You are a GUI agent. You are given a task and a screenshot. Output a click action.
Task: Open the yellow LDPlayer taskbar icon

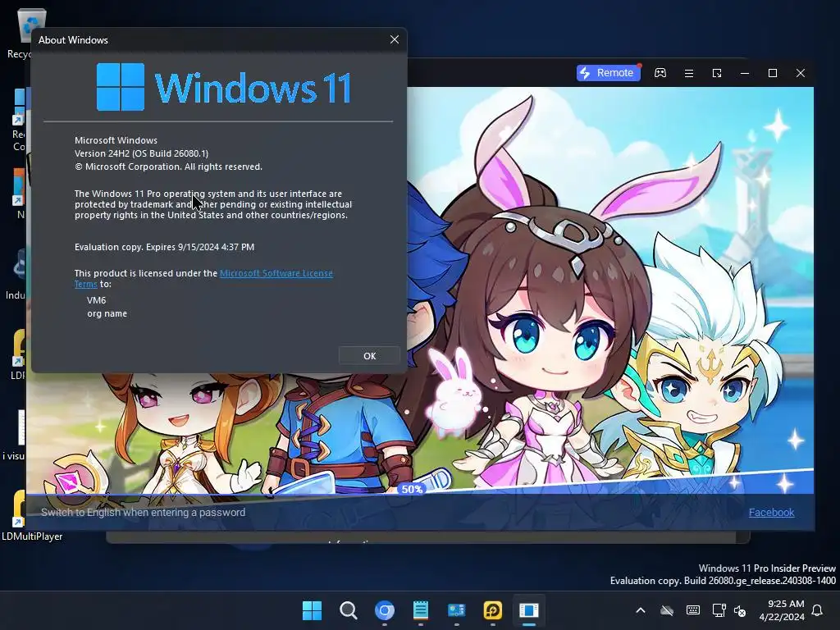492,610
